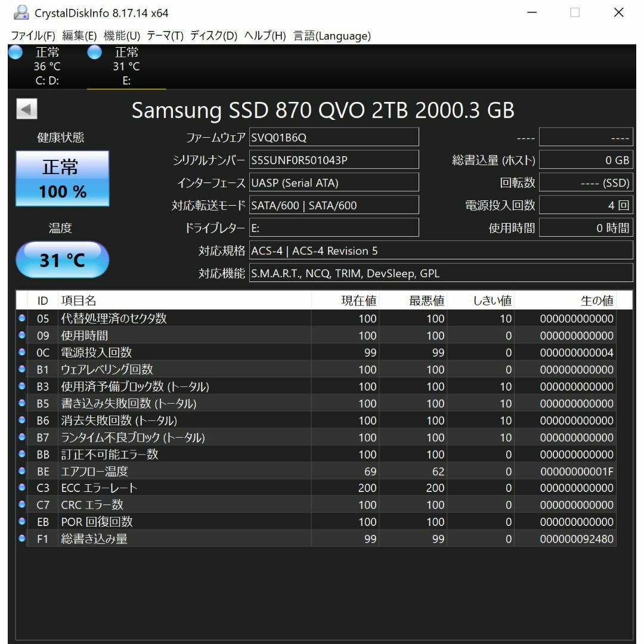Select the POR 回復回数 attribute name
This screenshot has height=644, width=644.
tap(97, 522)
